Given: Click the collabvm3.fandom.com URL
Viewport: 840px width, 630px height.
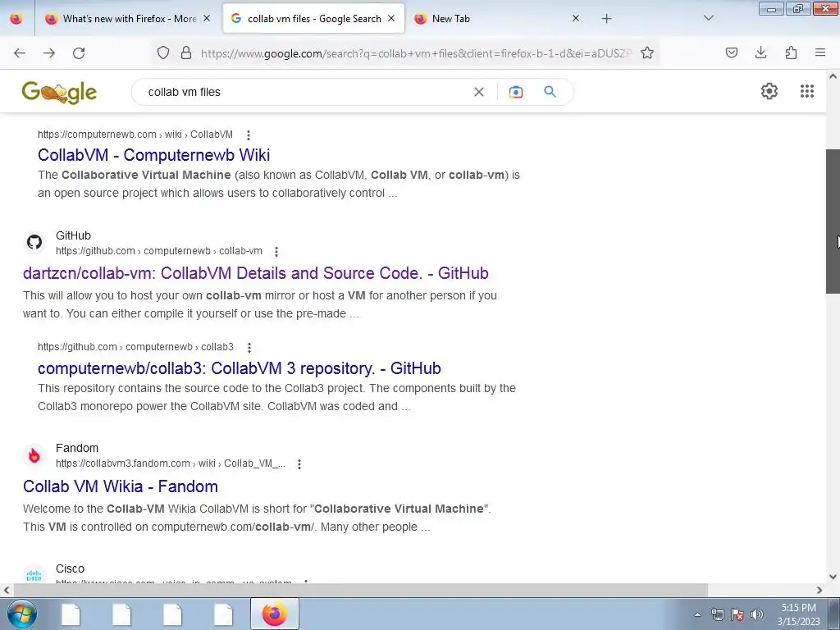Looking at the screenshot, I should [x=171, y=463].
